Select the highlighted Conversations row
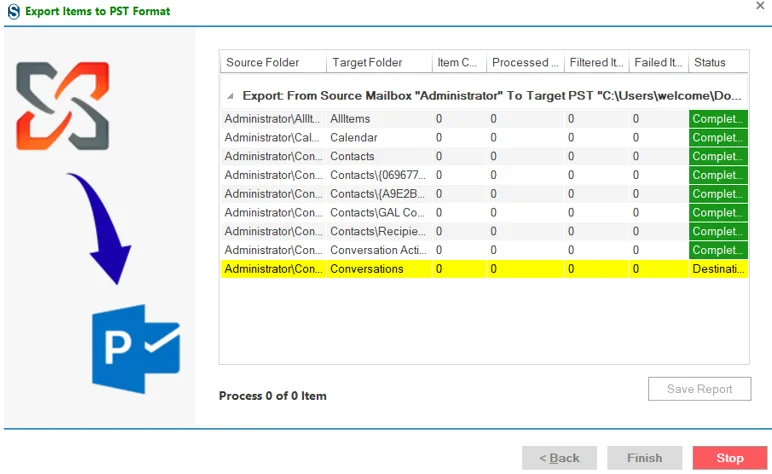 click(484, 269)
